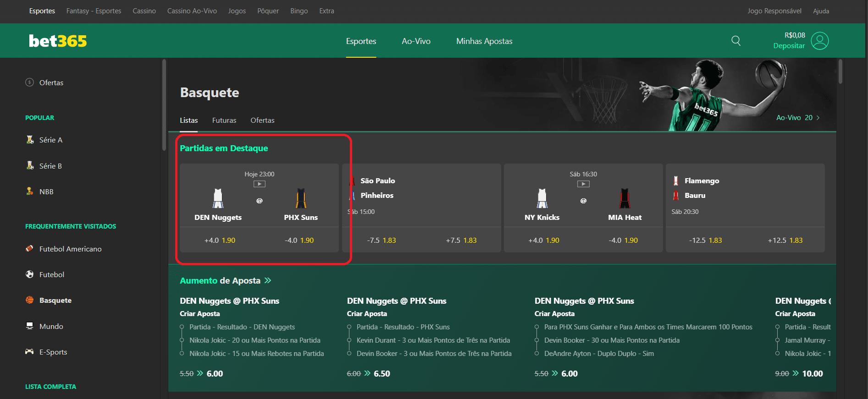Click the Futebol Americano ball icon
This screenshot has width=868, height=399.
point(30,249)
